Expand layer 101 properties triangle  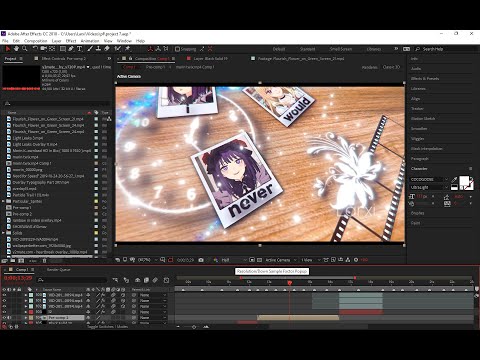[26, 301]
